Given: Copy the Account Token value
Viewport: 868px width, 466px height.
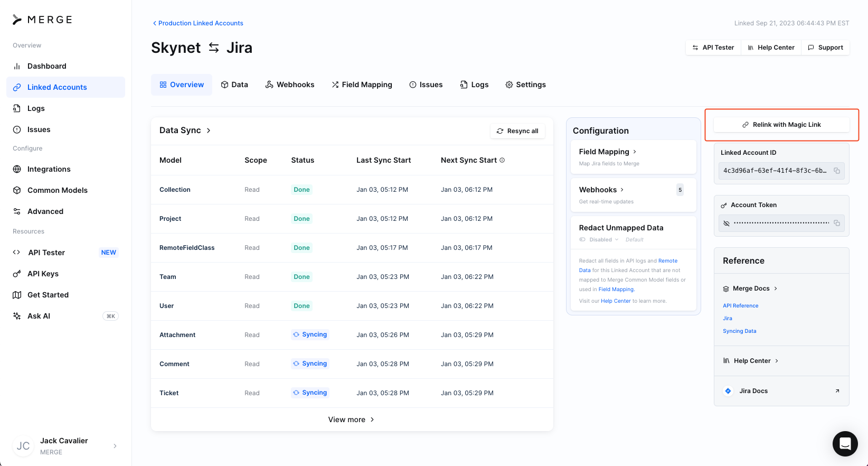Looking at the screenshot, I should 837,223.
